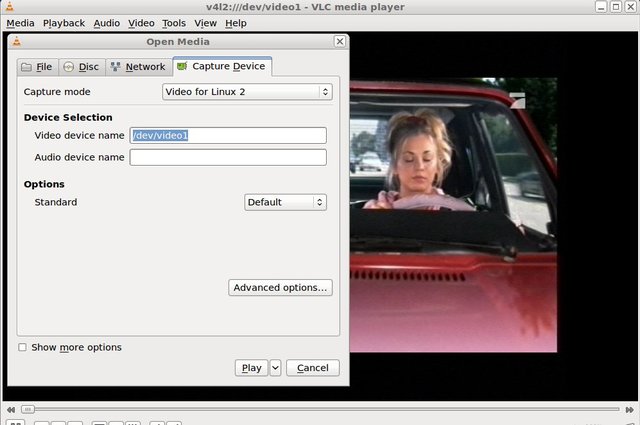Click the VLC cone icon in Open Media titlebar
This screenshot has height=425, width=640.
click(x=16, y=41)
